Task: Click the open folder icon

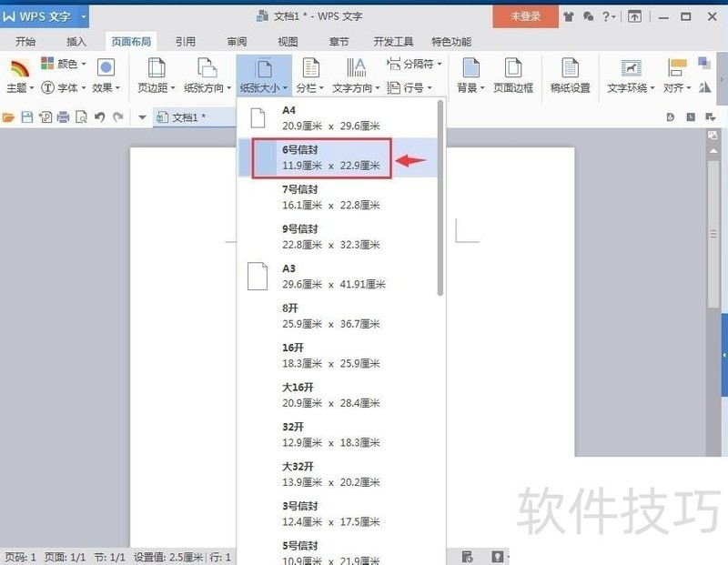Action: click(x=8, y=117)
